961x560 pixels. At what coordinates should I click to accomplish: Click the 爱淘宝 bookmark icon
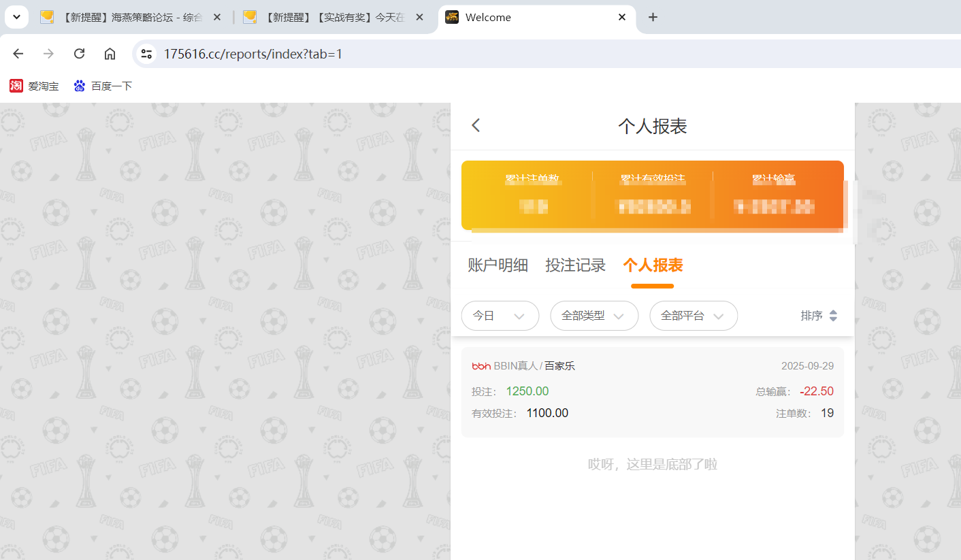[15, 85]
